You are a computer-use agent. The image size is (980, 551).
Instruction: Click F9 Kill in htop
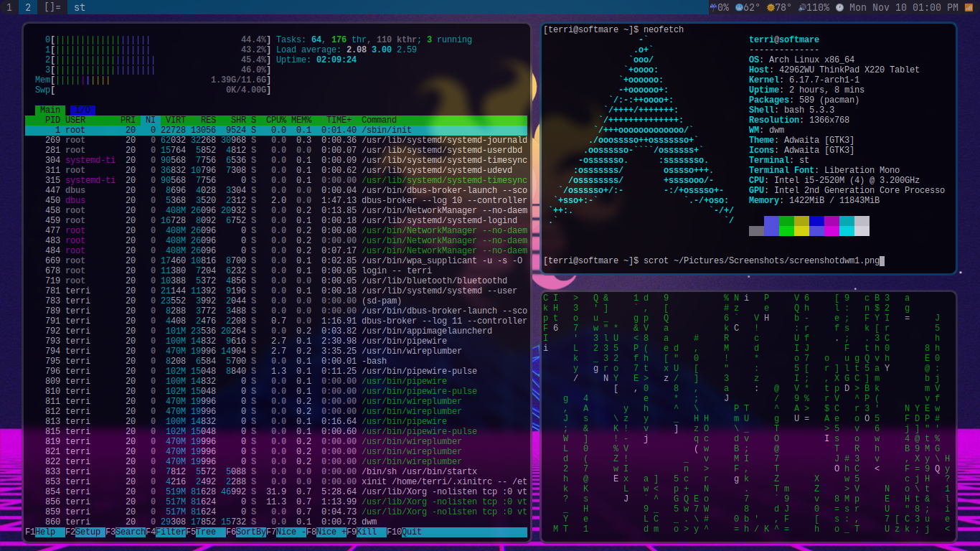pos(367,532)
